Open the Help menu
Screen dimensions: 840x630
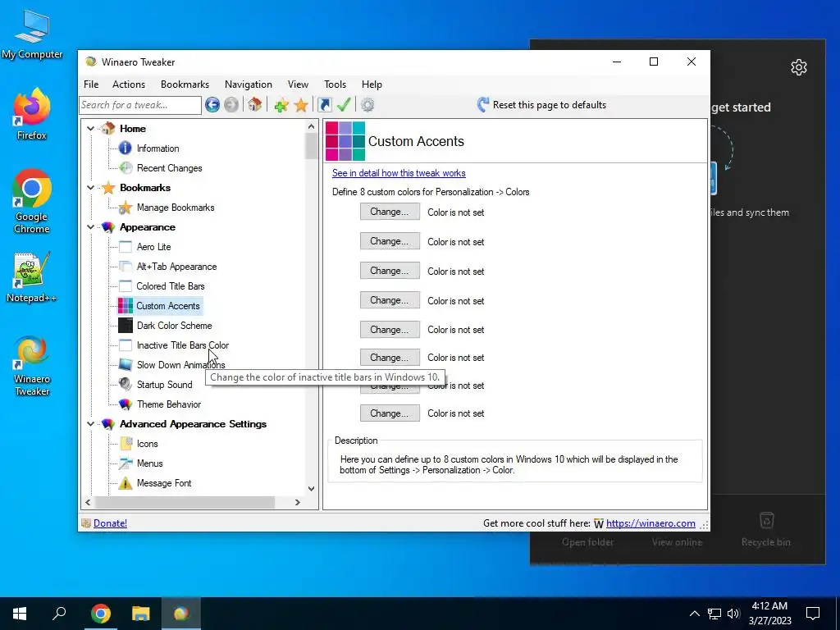tap(372, 84)
